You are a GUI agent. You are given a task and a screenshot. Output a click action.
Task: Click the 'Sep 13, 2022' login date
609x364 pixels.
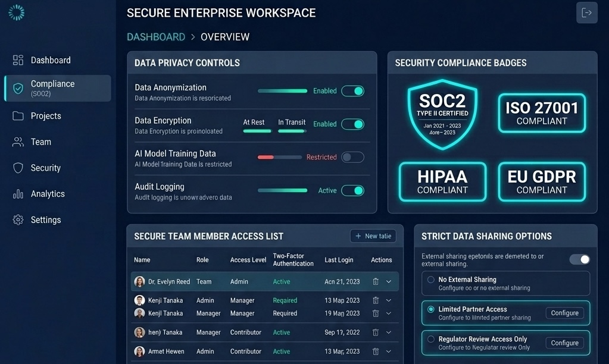(x=342, y=332)
